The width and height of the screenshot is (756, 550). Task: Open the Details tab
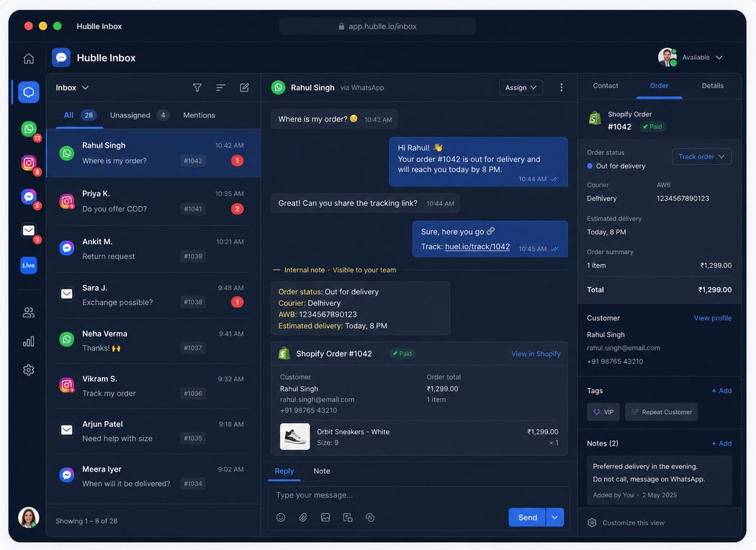point(713,86)
